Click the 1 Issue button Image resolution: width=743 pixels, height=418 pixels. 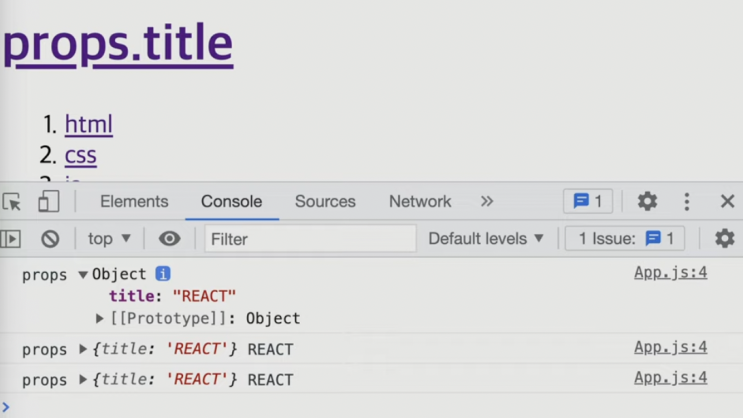click(x=625, y=239)
